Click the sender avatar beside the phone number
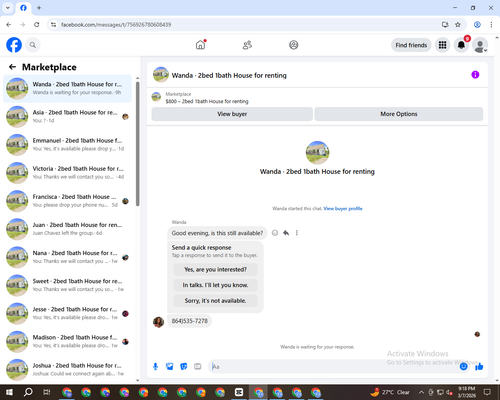 click(x=158, y=322)
